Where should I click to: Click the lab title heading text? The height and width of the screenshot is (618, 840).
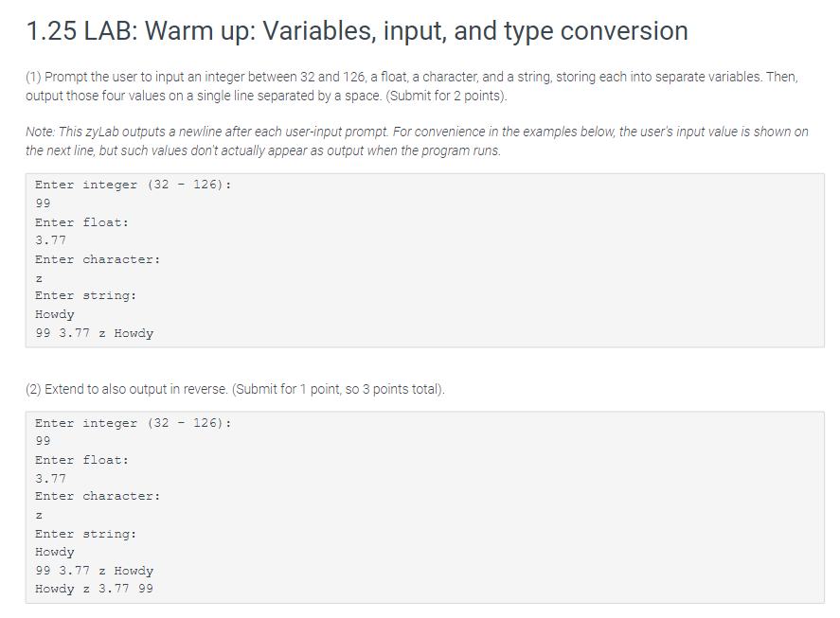click(x=357, y=30)
